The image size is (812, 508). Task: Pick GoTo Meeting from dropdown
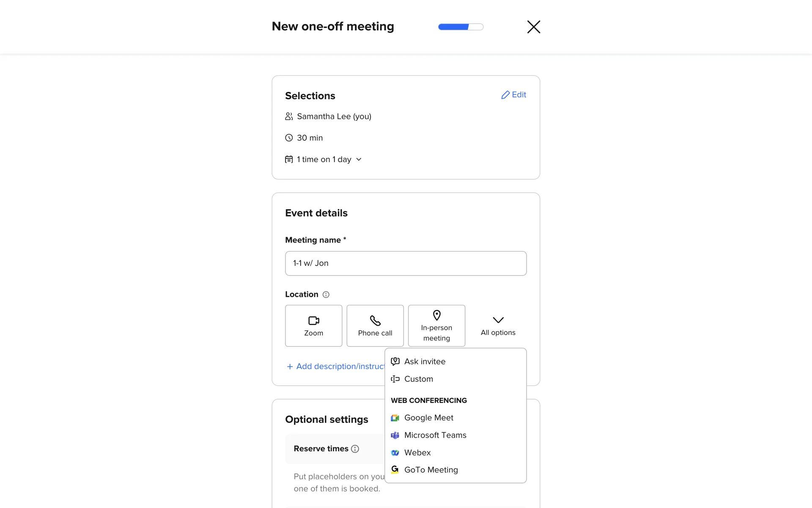[431, 470]
